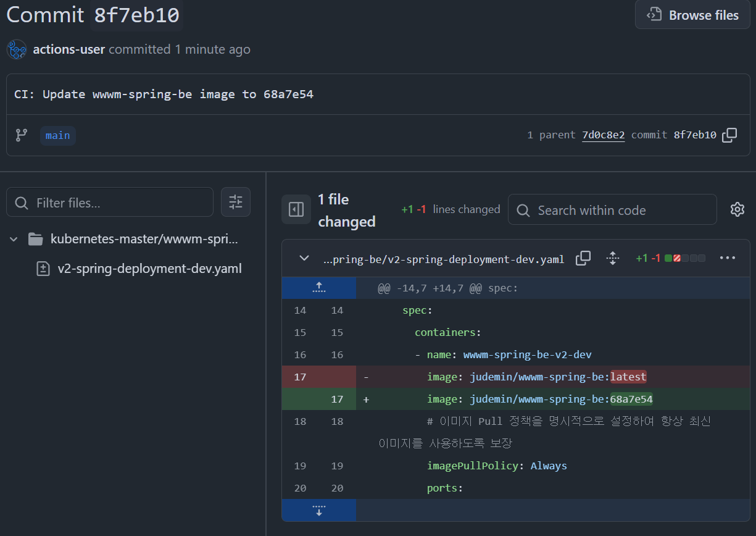Viewport: 756px width, 536px height.
Task: Open parent commit 7d0c8e2 link
Action: [603, 135]
